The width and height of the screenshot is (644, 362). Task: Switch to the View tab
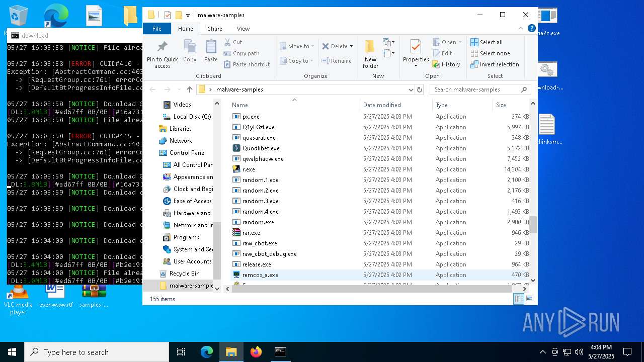tap(243, 29)
